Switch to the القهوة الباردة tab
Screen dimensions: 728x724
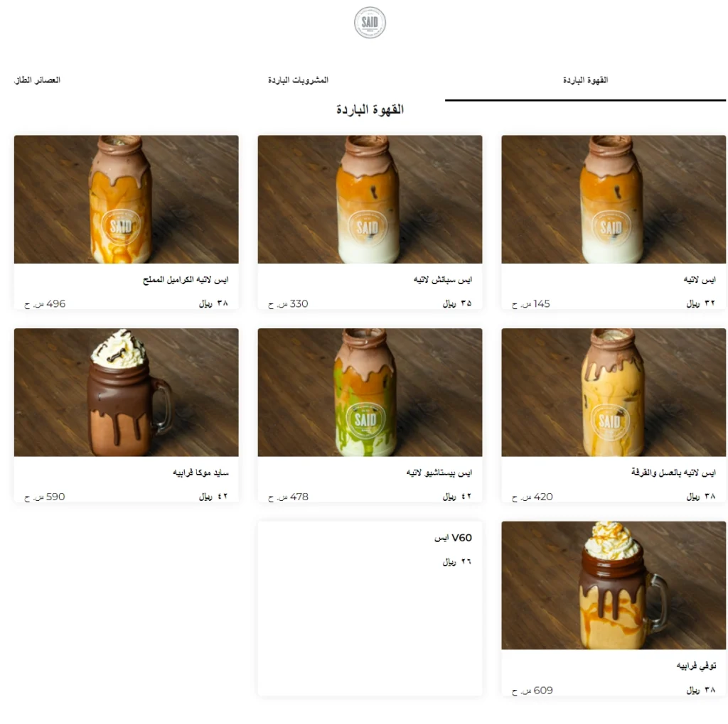coord(585,80)
